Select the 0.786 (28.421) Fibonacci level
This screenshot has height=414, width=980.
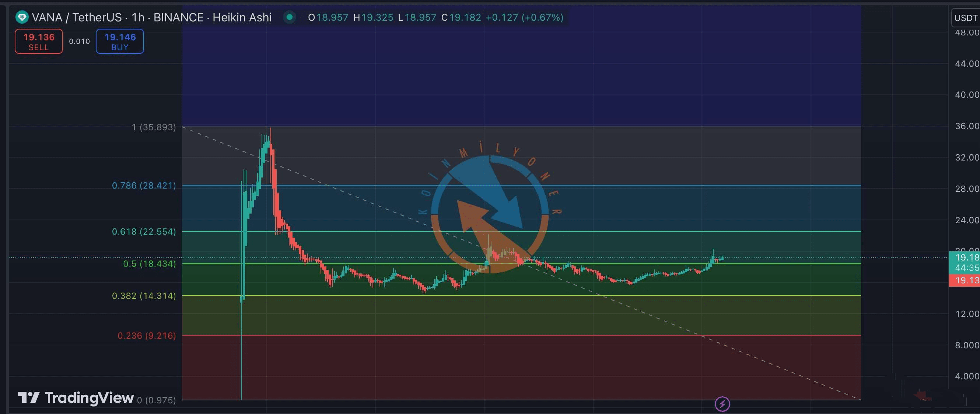pyautogui.click(x=144, y=186)
